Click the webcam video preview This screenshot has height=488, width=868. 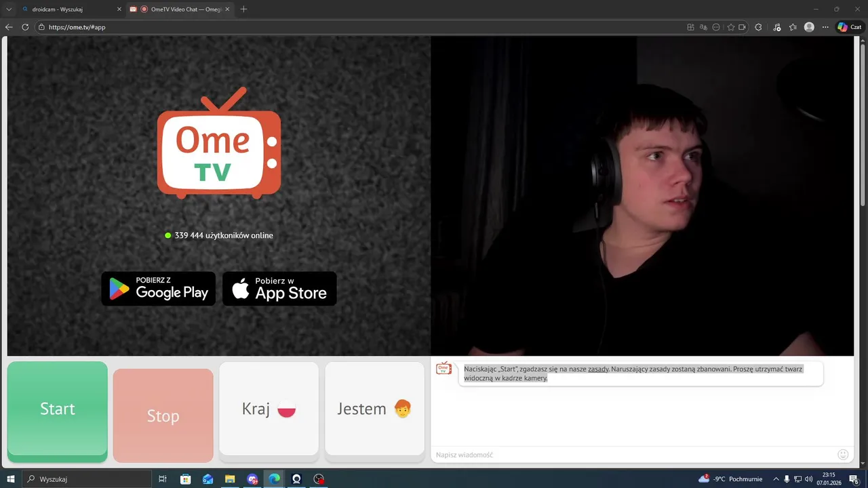tap(642, 195)
